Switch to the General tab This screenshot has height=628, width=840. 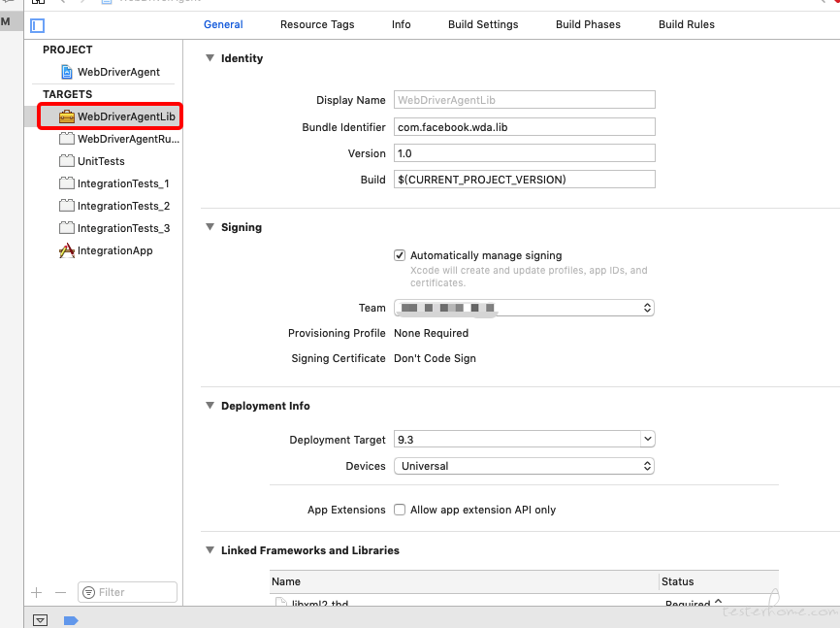223,24
